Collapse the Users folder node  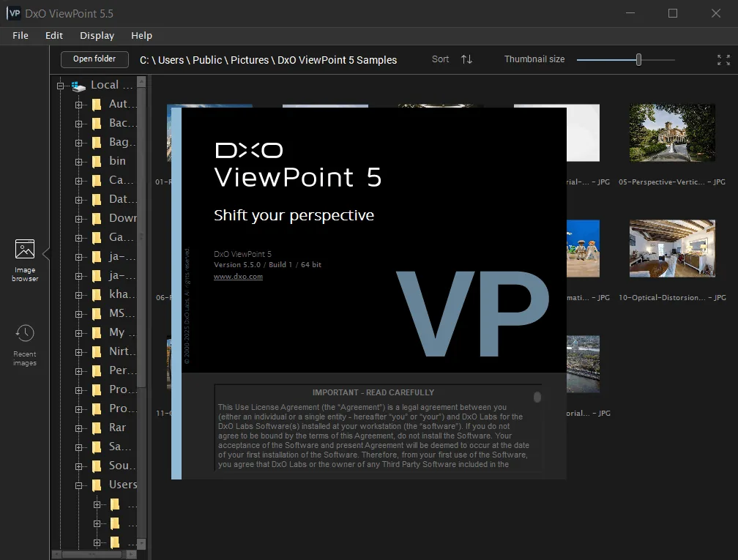pos(78,485)
